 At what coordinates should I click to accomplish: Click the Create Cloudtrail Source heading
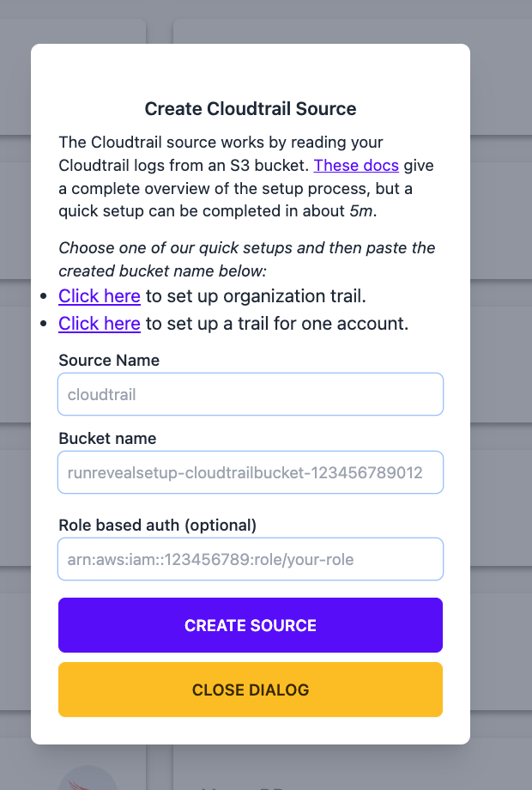[x=251, y=109]
